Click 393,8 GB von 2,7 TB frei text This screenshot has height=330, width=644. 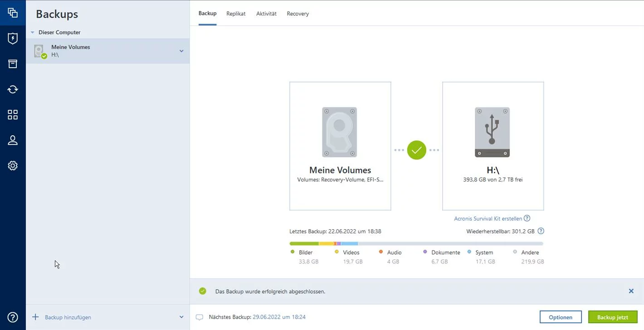(x=493, y=180)
